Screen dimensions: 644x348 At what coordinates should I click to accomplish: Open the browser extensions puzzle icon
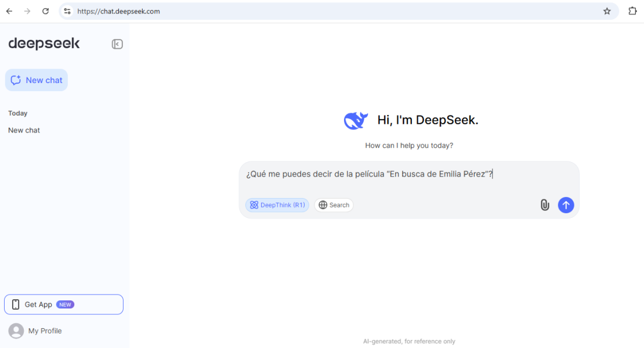pos(632,11)
